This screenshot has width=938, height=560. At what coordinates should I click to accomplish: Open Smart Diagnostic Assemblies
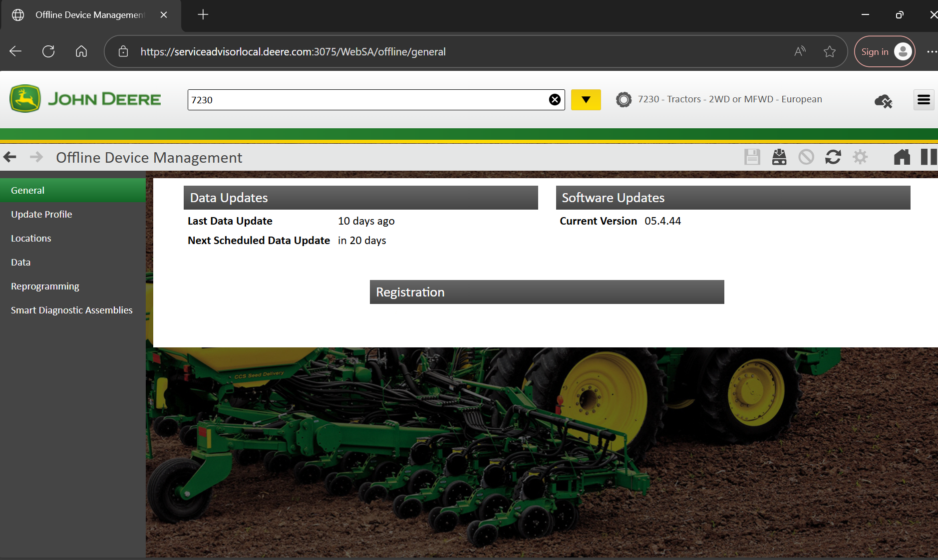click(x=72, y=310)
